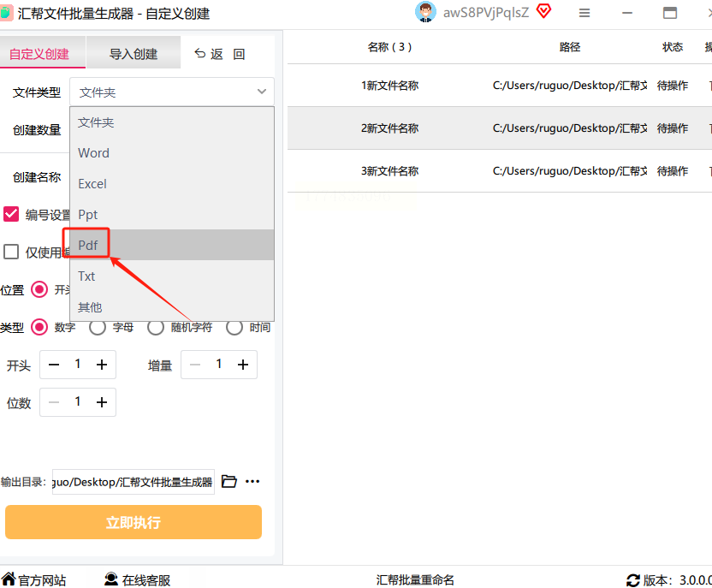The width and height of the screenshot is (712, 588).
Task: Open the output directory folder icon
Action: [x=228, y=481]
